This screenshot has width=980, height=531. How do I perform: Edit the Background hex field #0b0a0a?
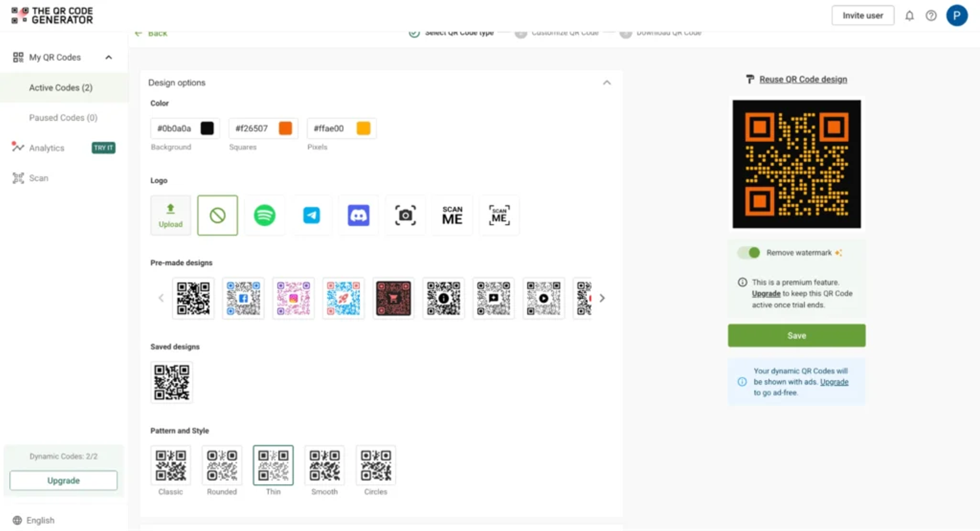(174, 129)
